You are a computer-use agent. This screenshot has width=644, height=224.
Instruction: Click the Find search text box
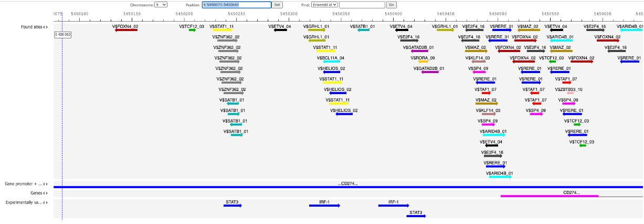pyautogui.click(x=362, y=4)
